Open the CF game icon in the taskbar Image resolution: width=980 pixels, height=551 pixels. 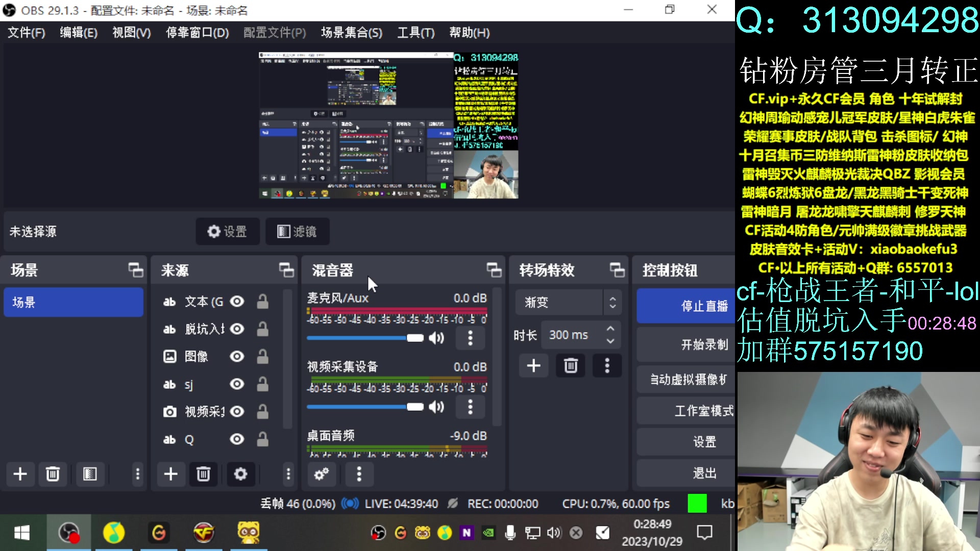[x=204, y=533]
